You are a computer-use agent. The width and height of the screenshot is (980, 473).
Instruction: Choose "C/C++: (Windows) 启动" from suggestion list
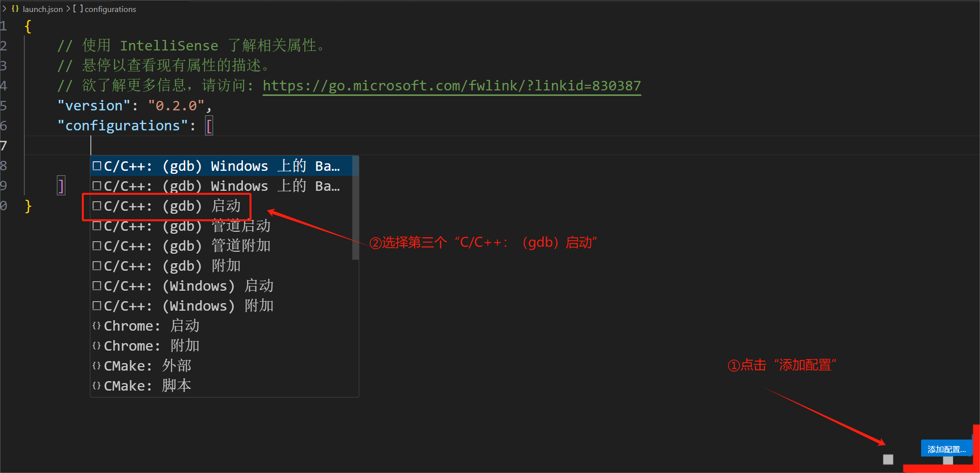(189, 286)
